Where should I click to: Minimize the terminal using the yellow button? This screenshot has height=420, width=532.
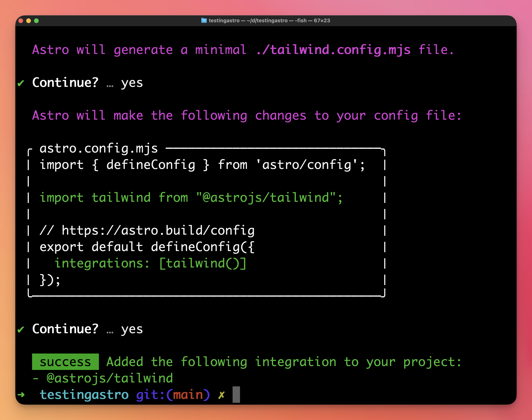coord(29,21)
